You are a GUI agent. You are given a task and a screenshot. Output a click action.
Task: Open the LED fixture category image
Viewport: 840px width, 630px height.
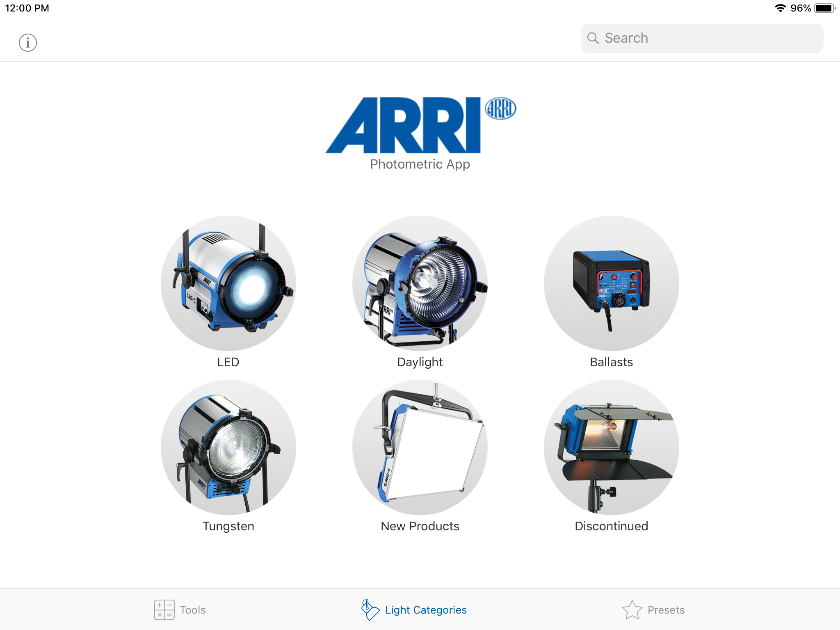pyautogui.click(x=228, y=283)
